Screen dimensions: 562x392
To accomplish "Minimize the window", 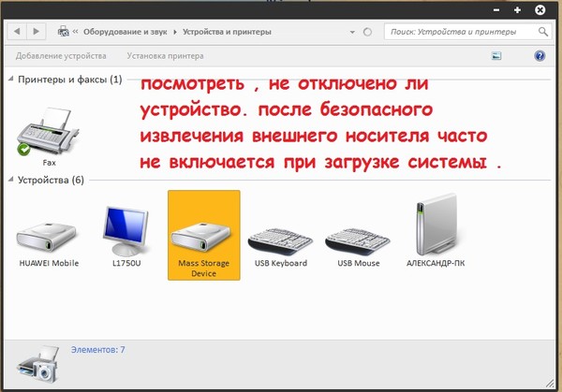I will (x=496, y=10).
